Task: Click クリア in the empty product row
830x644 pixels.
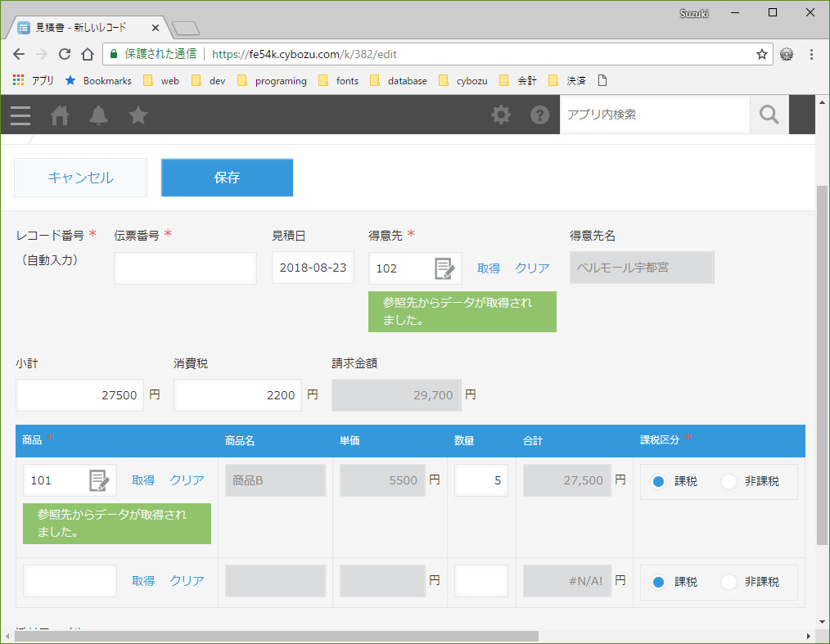Action: coord(187,581)
